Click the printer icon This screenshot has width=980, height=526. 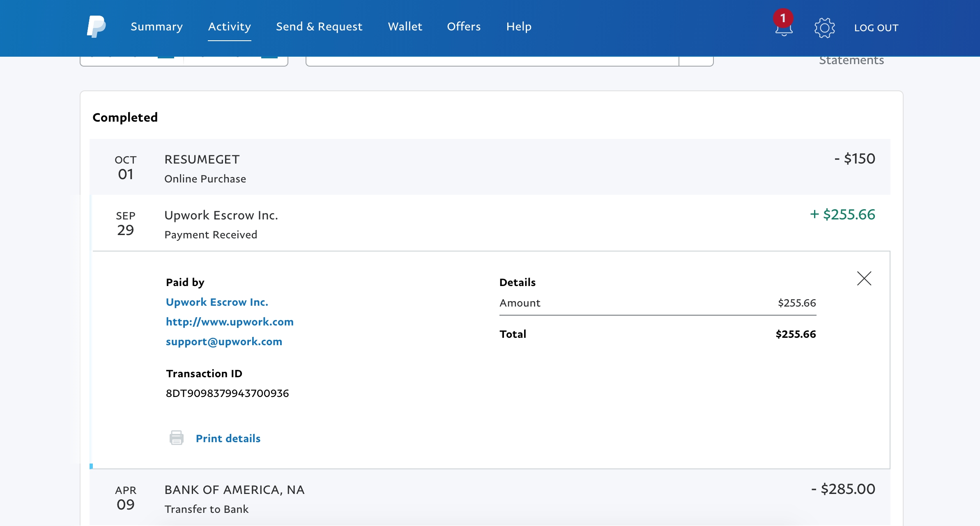177,438
